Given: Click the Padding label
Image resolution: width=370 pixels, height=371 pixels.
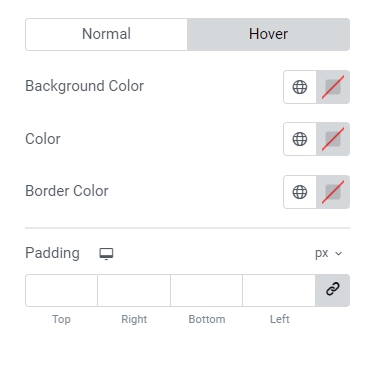Looking at the screenshot, I should coord(52,253).
